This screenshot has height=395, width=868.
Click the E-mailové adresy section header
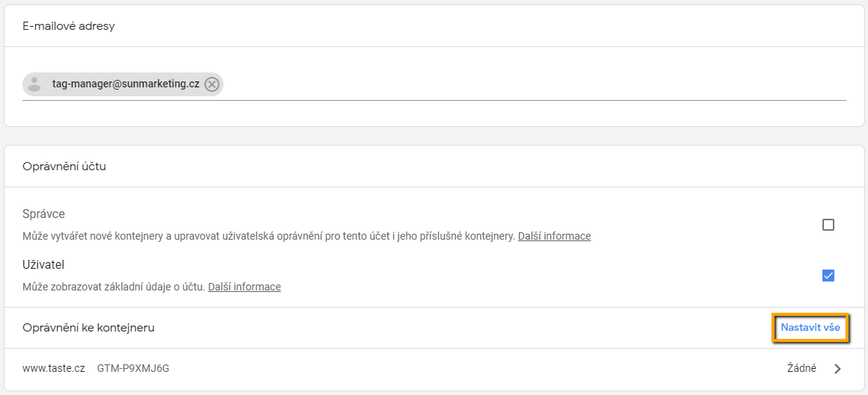pos(69,26)
